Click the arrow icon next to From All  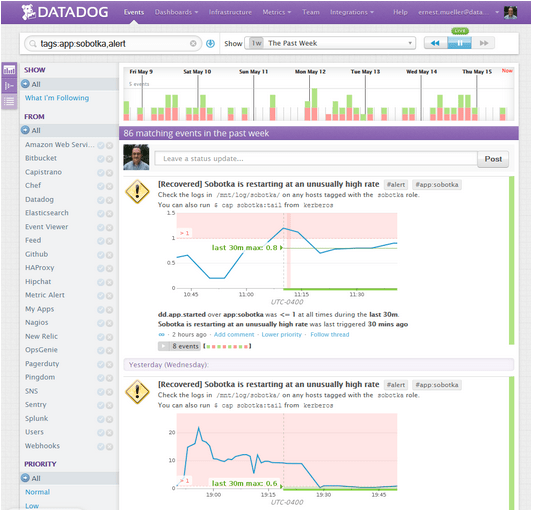point(25,130)
